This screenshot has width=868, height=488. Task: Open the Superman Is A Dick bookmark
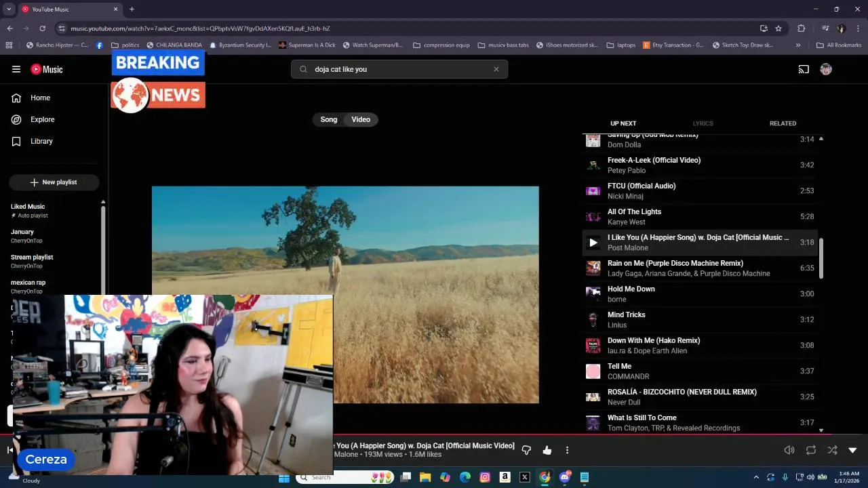coord(307,45)
